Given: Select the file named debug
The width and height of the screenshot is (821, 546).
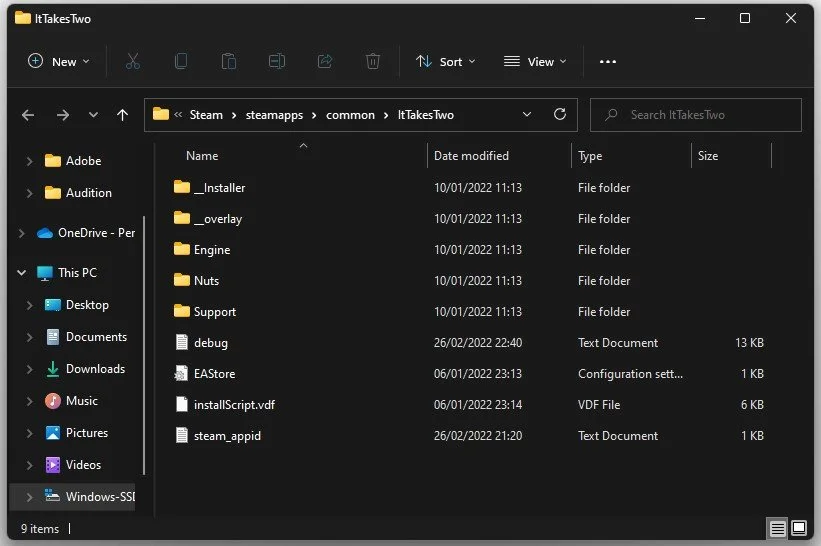Looking at the screenshot, I should (210, 343).
